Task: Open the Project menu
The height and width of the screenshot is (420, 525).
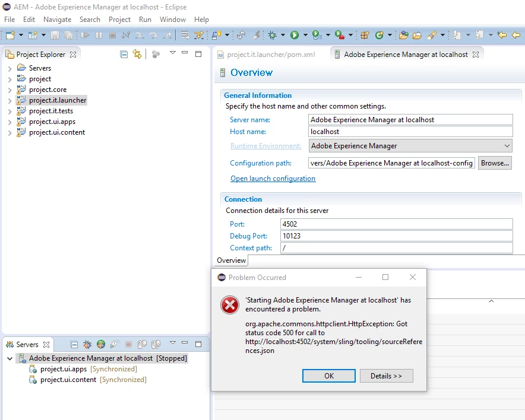Action: (x=119, y=20)
